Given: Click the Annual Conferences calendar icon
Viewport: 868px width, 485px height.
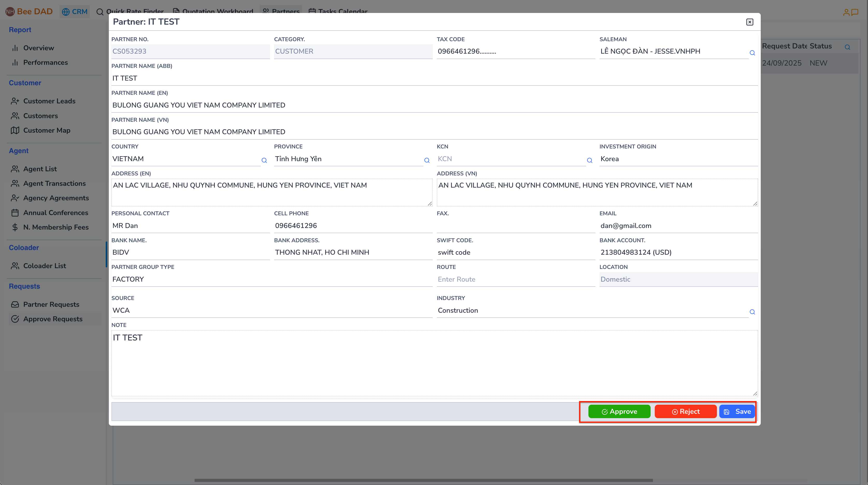Looking at the screenshot, I should point(15,213).
